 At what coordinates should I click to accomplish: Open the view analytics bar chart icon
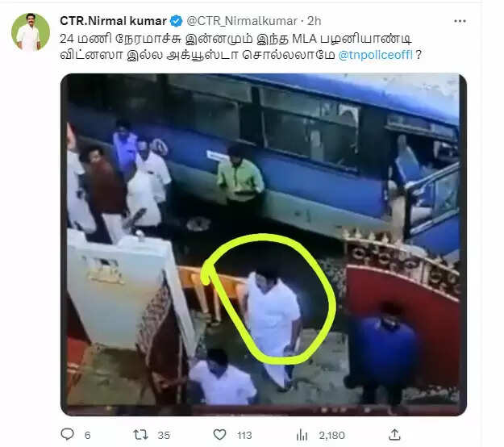tap(302, 435)
